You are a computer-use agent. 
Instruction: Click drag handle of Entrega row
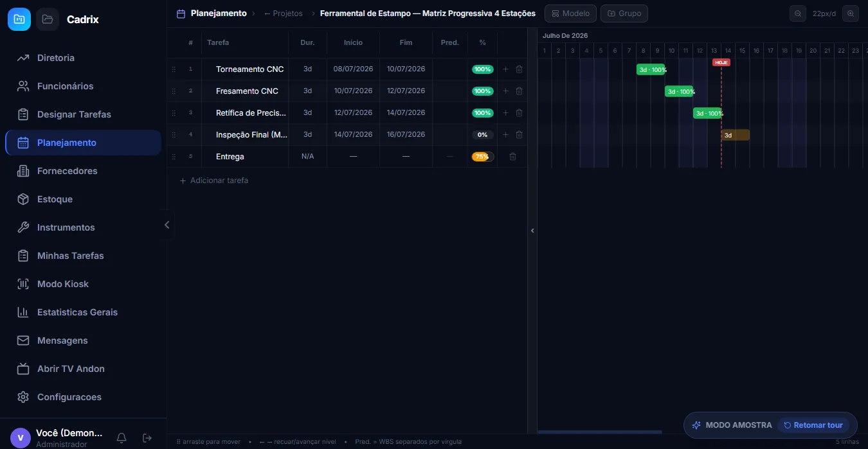[x=174, y=157]
